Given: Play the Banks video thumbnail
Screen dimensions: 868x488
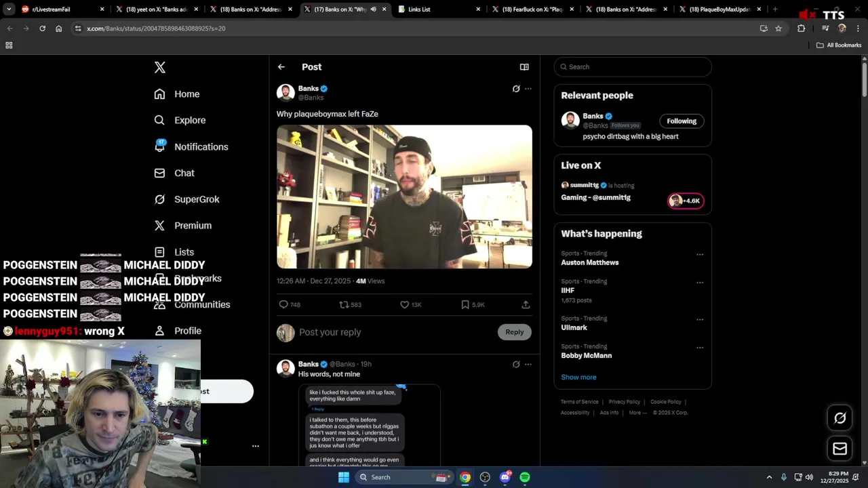Looking at the screenshot, I should pos(404,197).
